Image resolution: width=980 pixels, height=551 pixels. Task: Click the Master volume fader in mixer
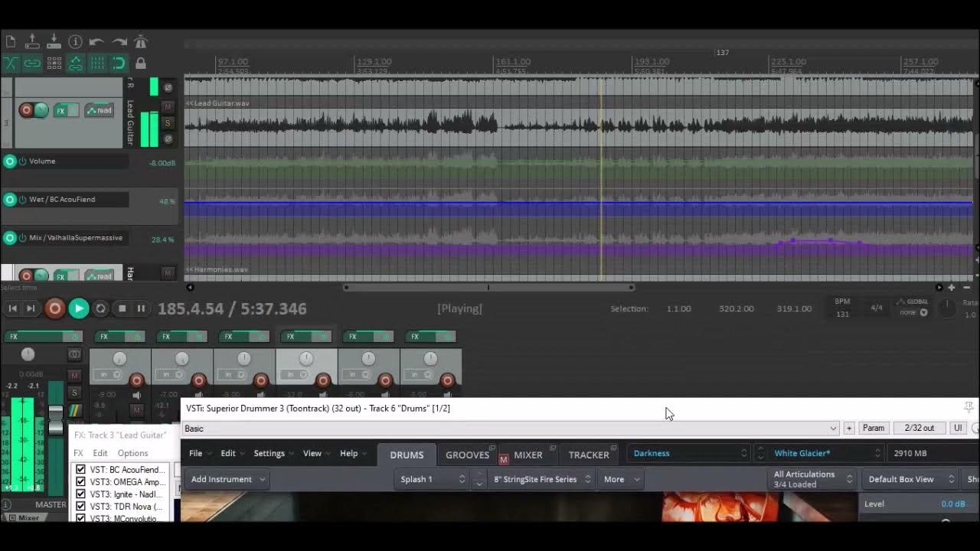[x=56, y=419]
